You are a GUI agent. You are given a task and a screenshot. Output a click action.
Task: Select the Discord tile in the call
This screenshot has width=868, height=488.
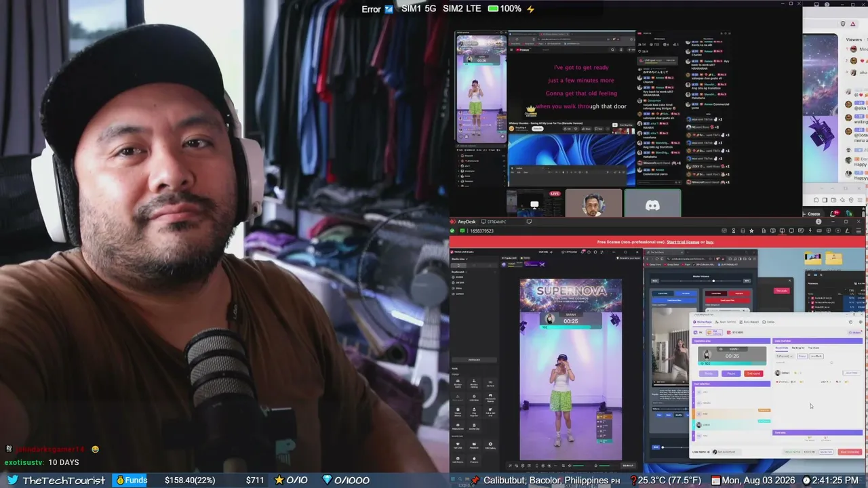(x=652, y=203)
